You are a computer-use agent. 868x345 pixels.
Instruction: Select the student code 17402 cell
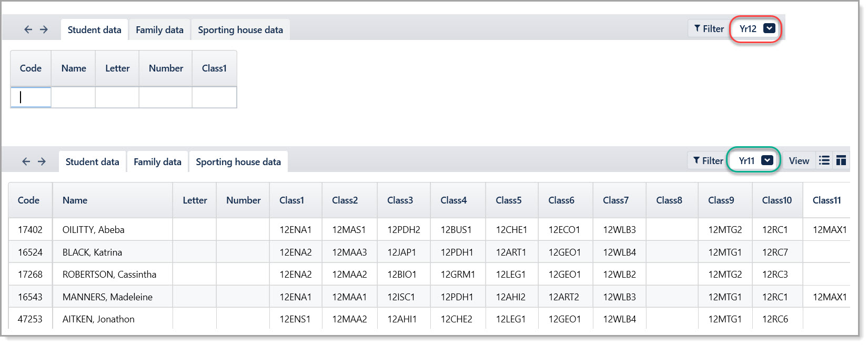click(30, 230)
